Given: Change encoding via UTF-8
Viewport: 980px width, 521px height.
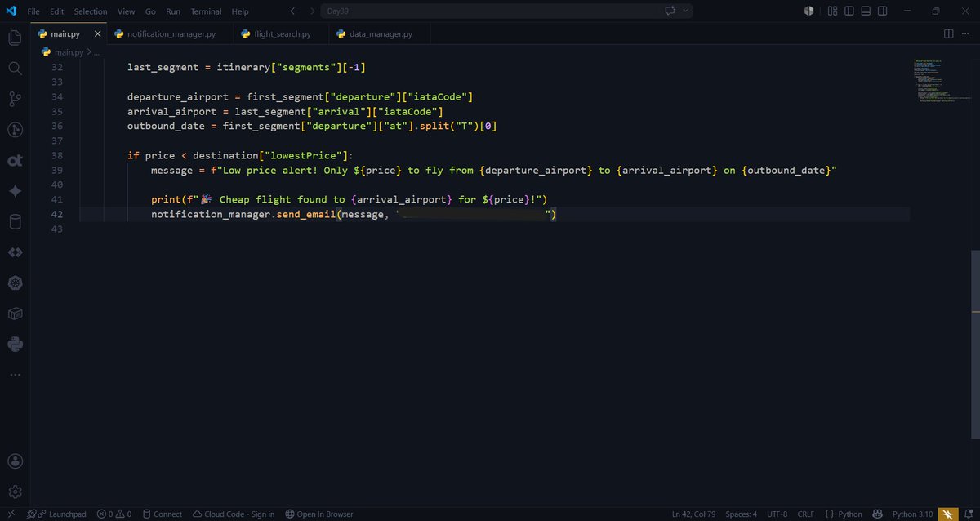Looking at the screenshot, I should click(777, 514).
